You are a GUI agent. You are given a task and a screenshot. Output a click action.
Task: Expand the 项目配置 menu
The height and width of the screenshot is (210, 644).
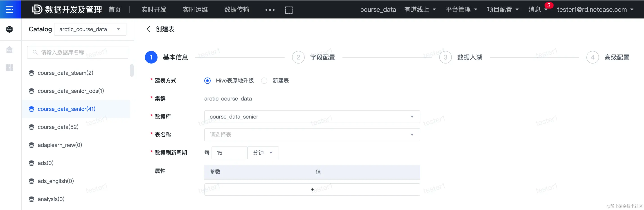[x=503, y=9]
